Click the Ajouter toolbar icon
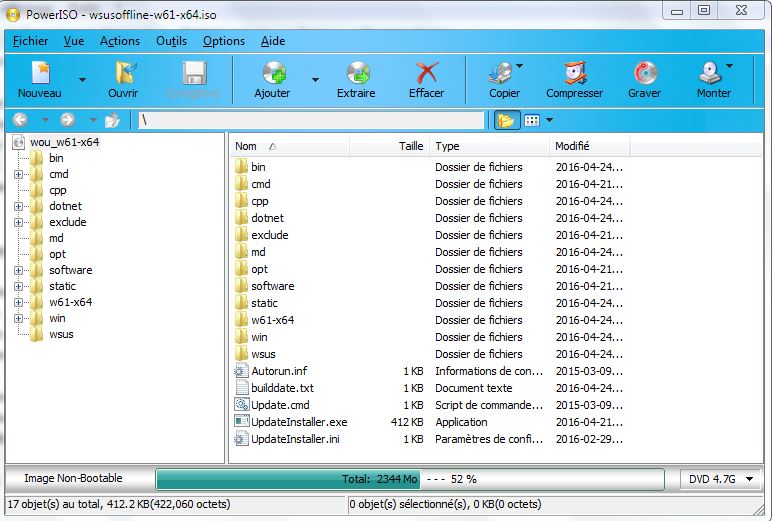772x521 pixels. click(274, 73)
